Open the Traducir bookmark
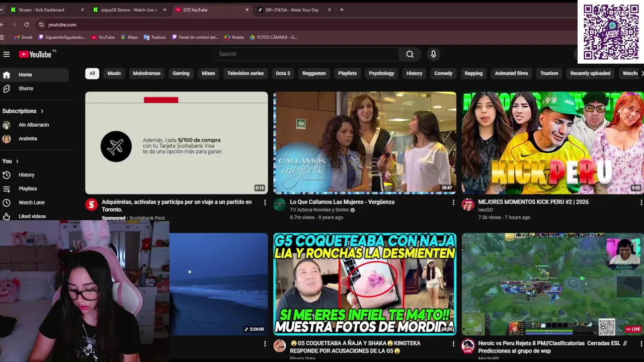This screenshot has height=362, width=644. [155, 37]
